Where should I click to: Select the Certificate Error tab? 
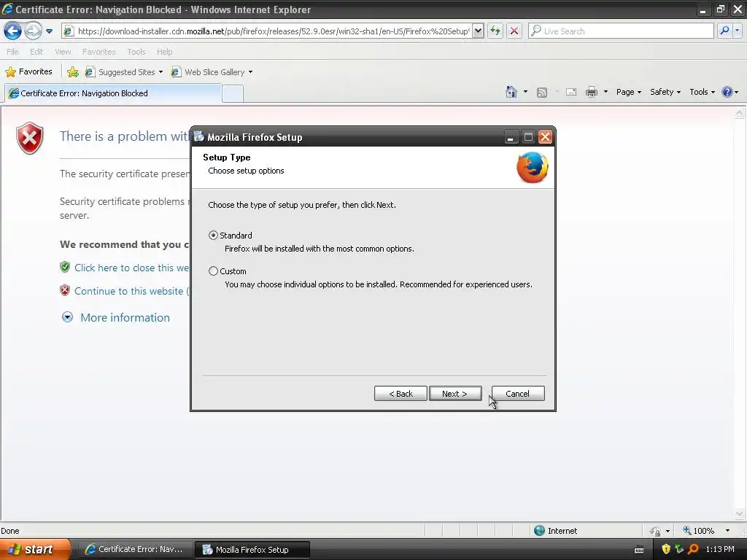click(113, 93)
